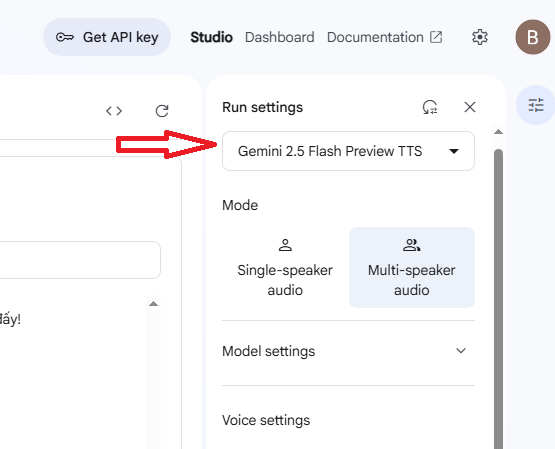Image resolution: width=555 pixels, height=449 pixels.
Task: Click the model dropdown arrow
Action: point(454,151)
